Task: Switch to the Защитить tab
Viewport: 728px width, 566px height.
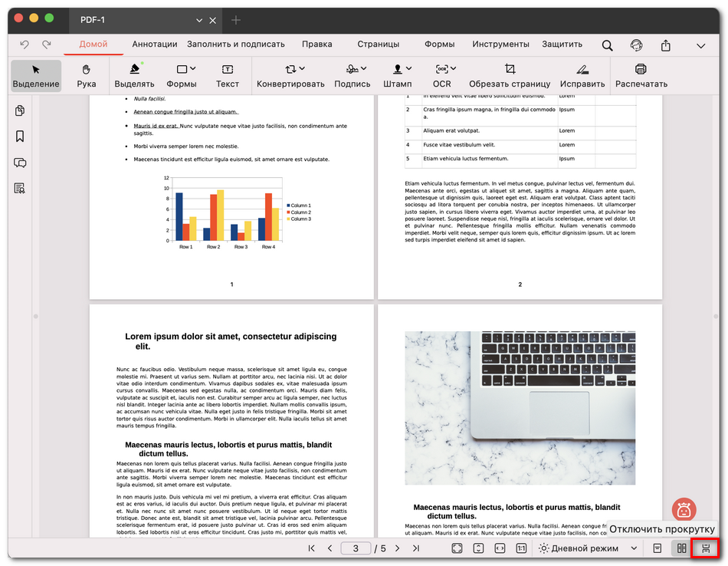Action: click(x=562, y=44)
